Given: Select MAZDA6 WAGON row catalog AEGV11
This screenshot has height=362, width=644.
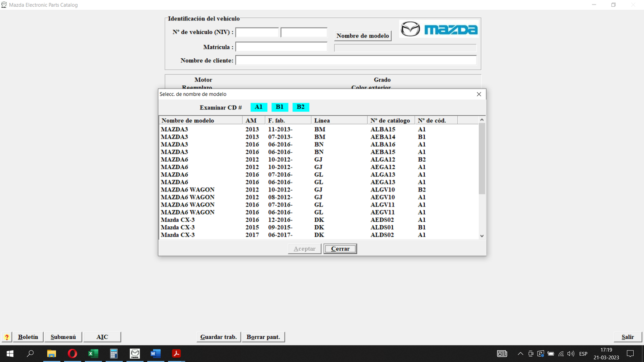Looking at the screenshot, I should [319, 212].
